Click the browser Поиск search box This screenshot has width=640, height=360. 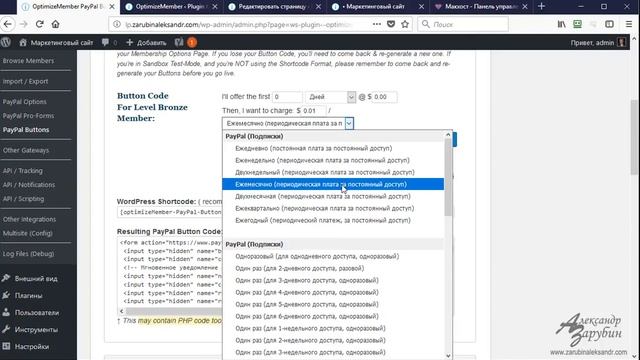click(463, 24)
